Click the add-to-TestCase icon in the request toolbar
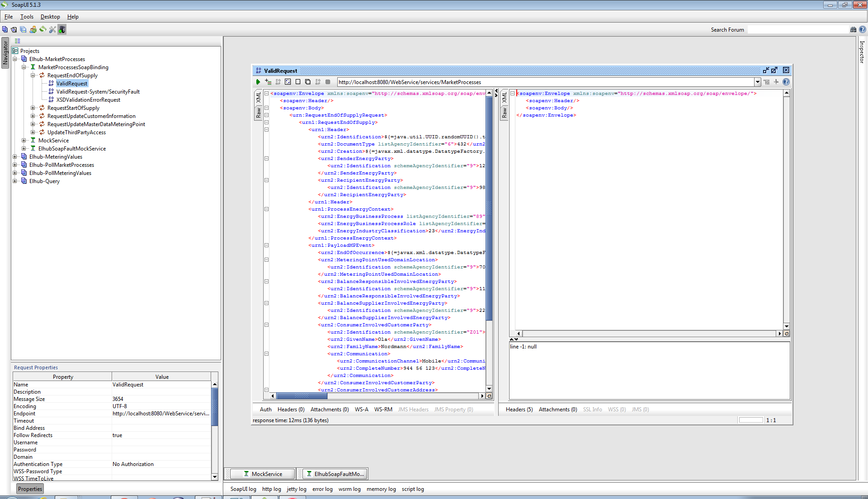Screen dimensions: 868x499 [x=268, y=82]
